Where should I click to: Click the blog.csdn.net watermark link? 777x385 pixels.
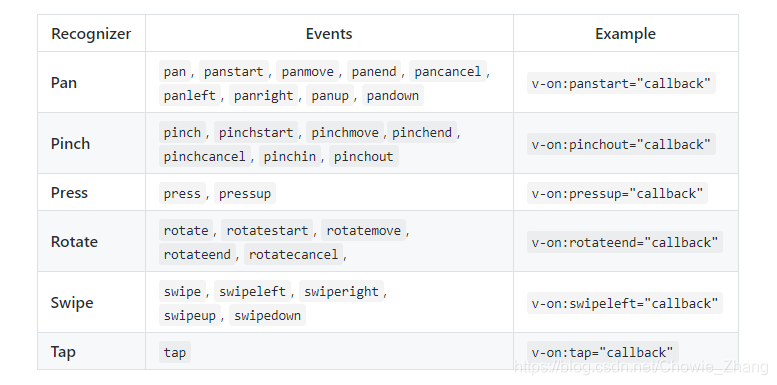641,367
